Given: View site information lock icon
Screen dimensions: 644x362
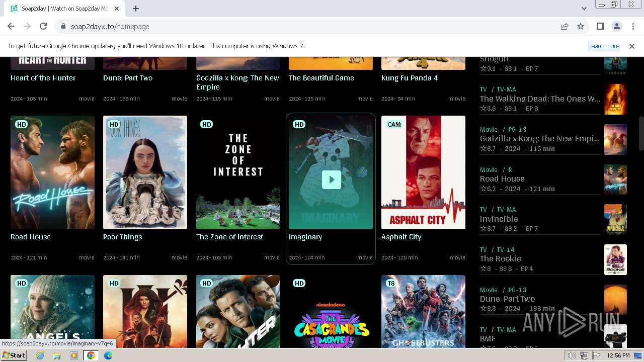Looking at the screenshot, I should tap(63, 26).
